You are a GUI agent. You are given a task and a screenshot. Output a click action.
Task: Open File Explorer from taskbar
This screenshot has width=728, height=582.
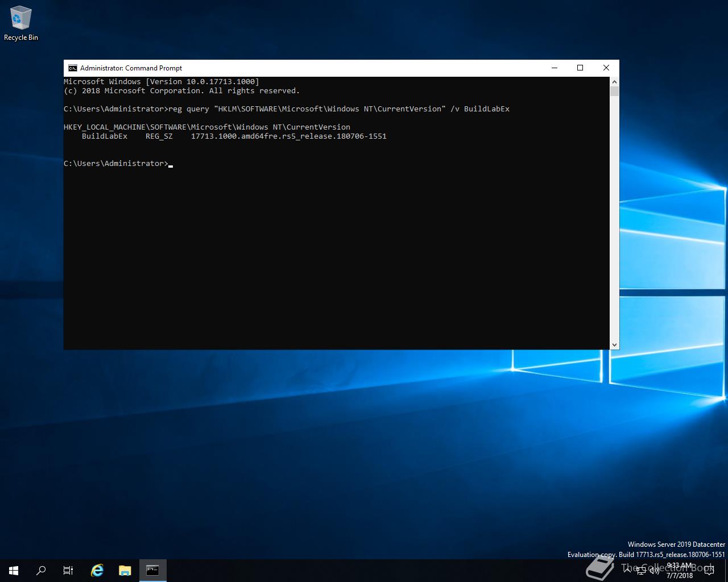click(x=125, y=571)
